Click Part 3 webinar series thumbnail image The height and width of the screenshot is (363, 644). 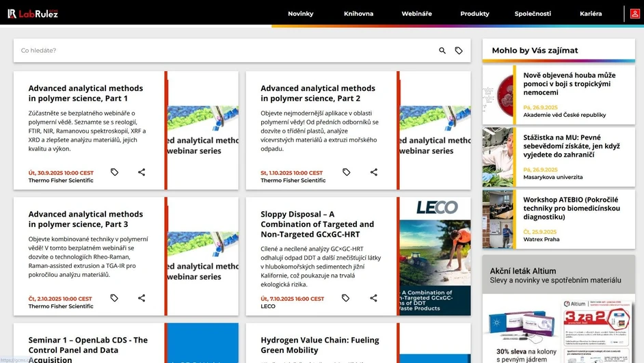[x=203, y=256]
